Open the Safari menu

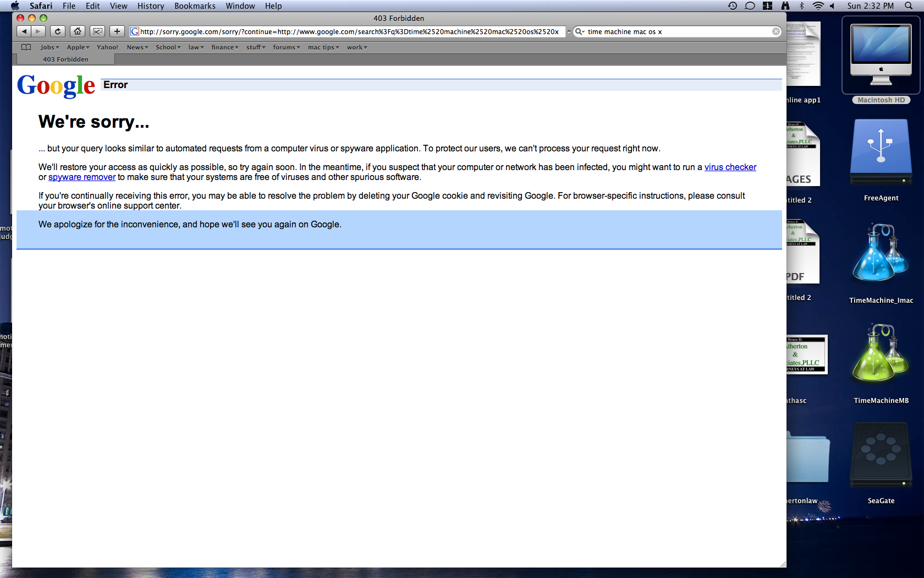click(x=41, y=6)
